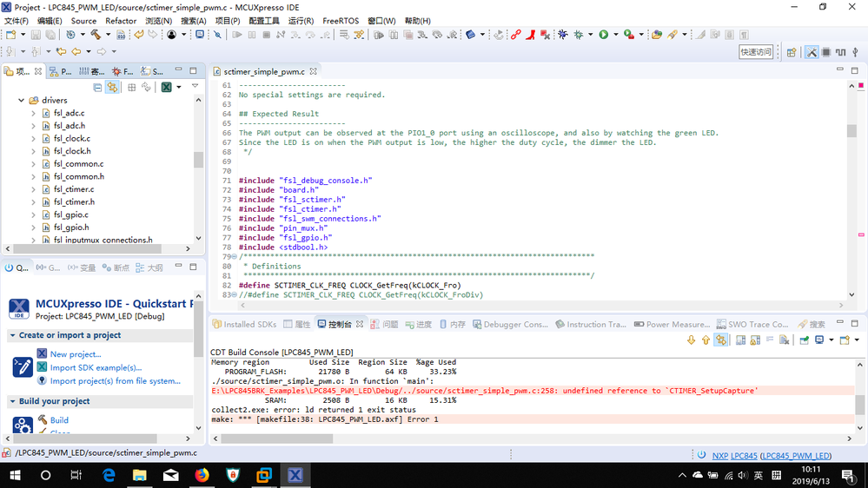Click the Pin Console icon
This screenshot has width=868, height=488.
(805, 340)
